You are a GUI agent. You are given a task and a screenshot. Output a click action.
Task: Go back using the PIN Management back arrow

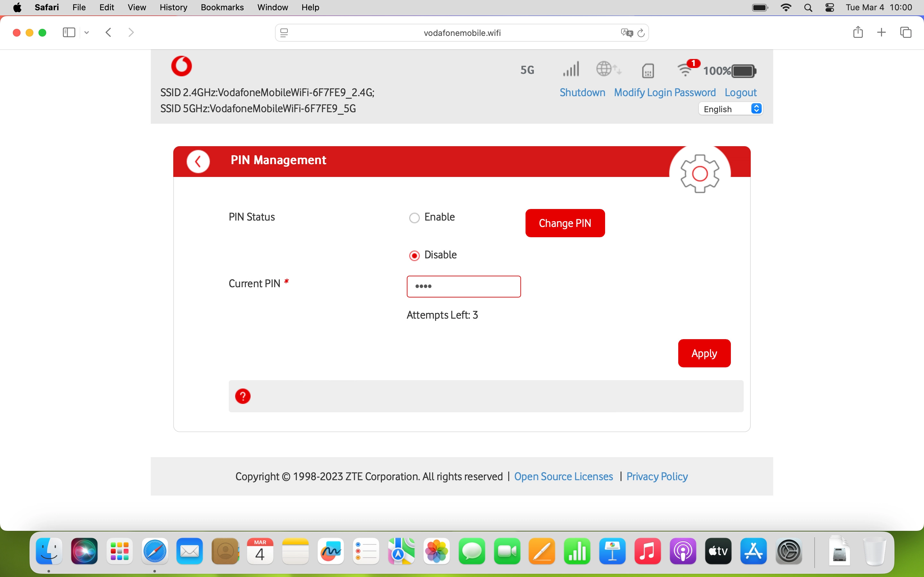tap(198, 161)
